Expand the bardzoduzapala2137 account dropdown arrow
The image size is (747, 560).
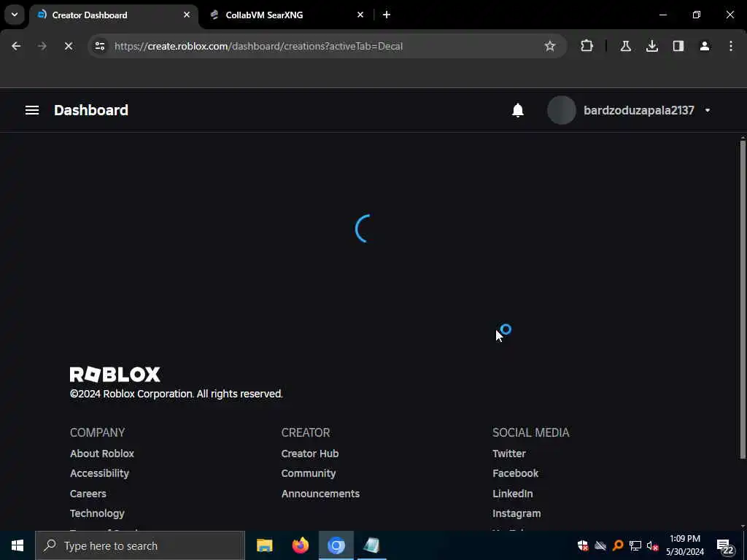click(708, 110)
